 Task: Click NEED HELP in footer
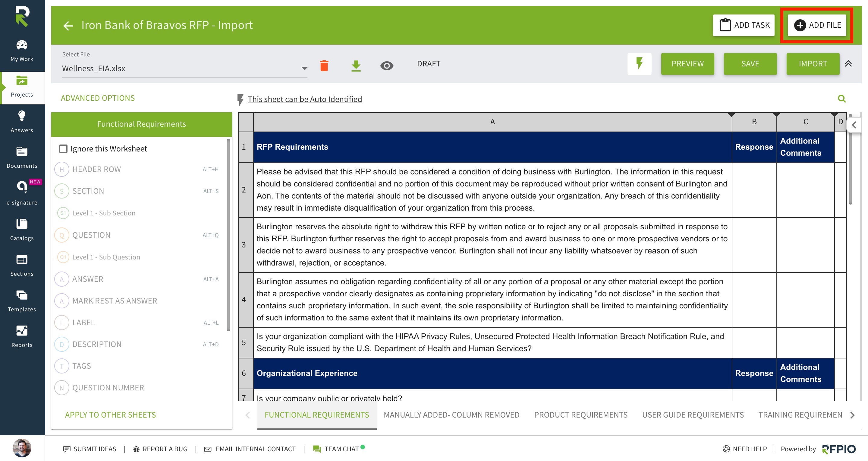(745, 449)
